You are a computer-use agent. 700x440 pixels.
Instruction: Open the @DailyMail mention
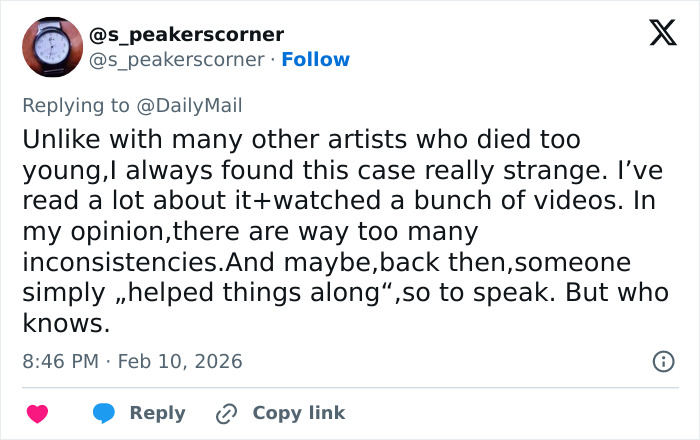click(x=197, y=105)
